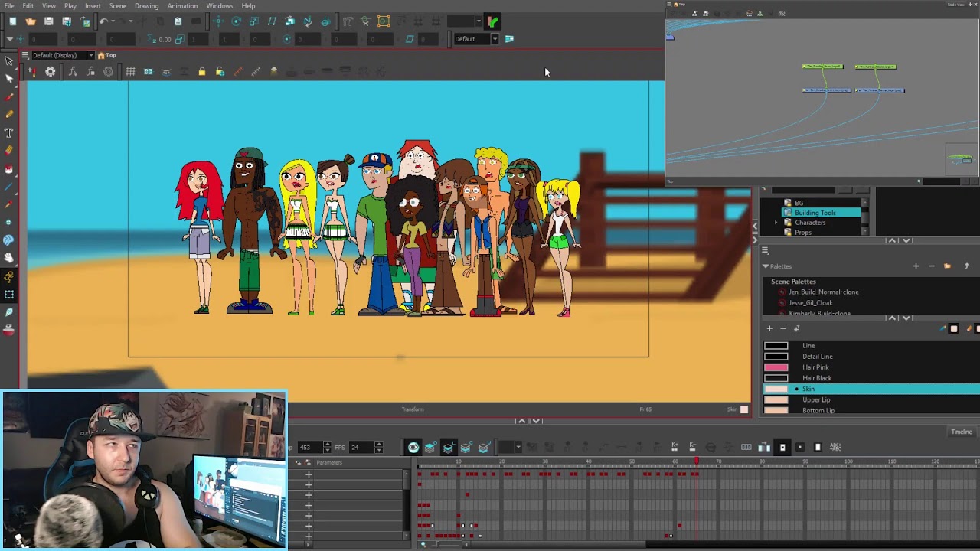Click the orange folder icon in Palettes panel
The width and height of the screenshot is (980, 551).
(x=947, y=266)
